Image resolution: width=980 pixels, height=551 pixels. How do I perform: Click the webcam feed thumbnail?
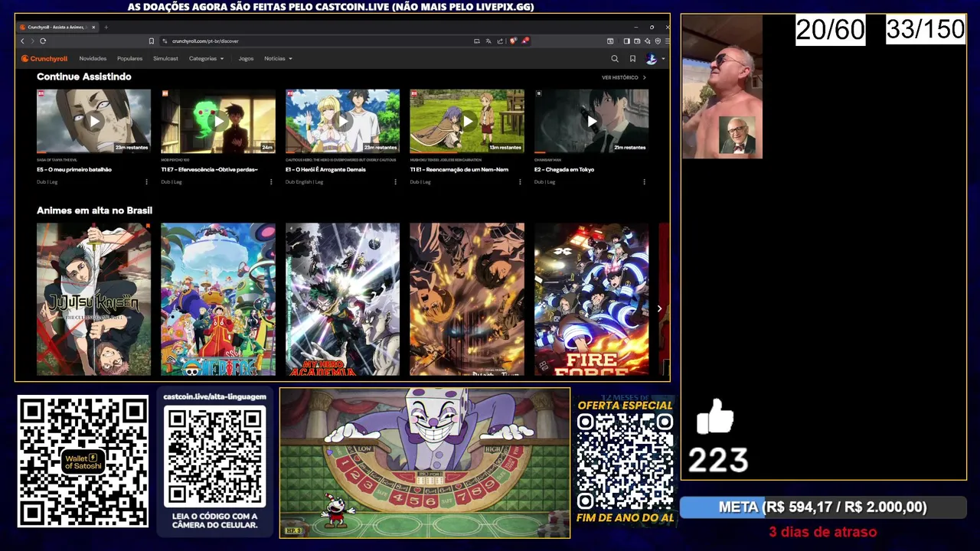pyautogui.click(x=722, y=87)
